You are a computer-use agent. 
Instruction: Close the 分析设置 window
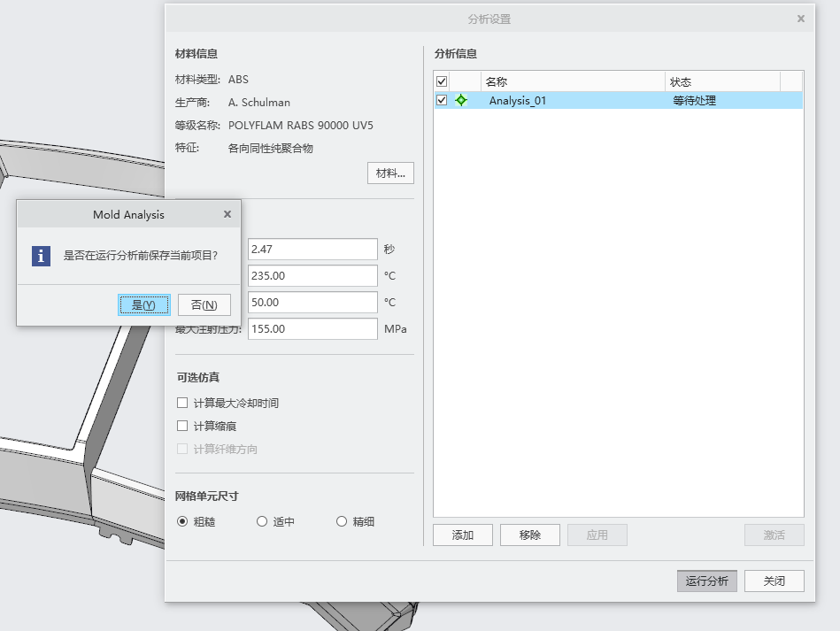(801, 19)
